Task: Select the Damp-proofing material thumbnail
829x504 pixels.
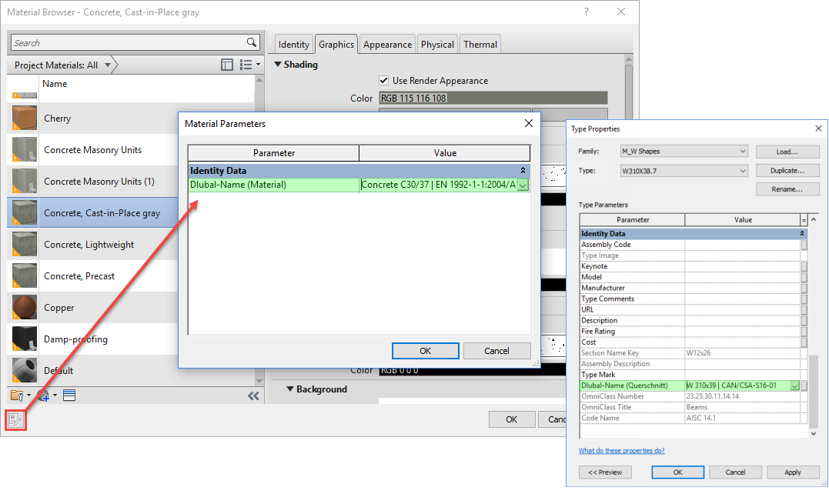Action: click(25, 339)
